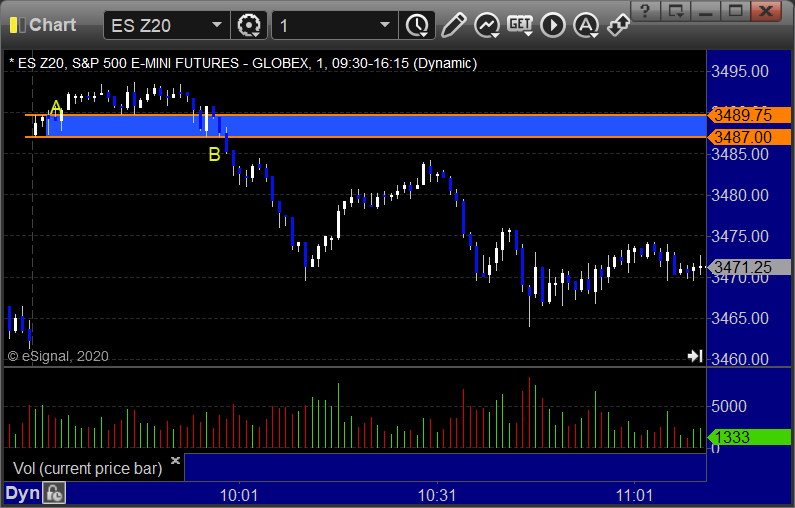
Task: Click the Chart window title icon
Action: pos(18,25)
